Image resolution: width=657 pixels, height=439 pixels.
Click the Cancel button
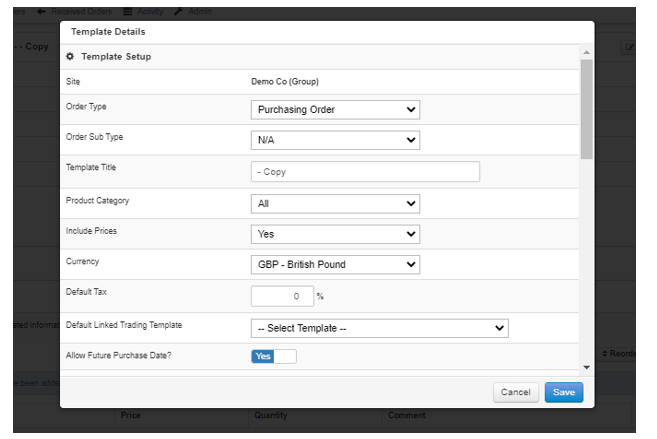(515, 393)
